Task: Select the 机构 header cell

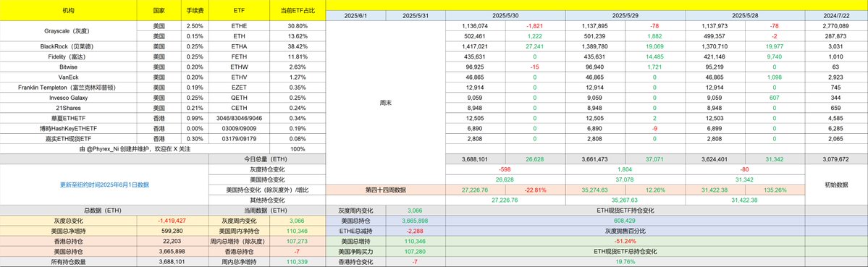Action: coord(69,11)
